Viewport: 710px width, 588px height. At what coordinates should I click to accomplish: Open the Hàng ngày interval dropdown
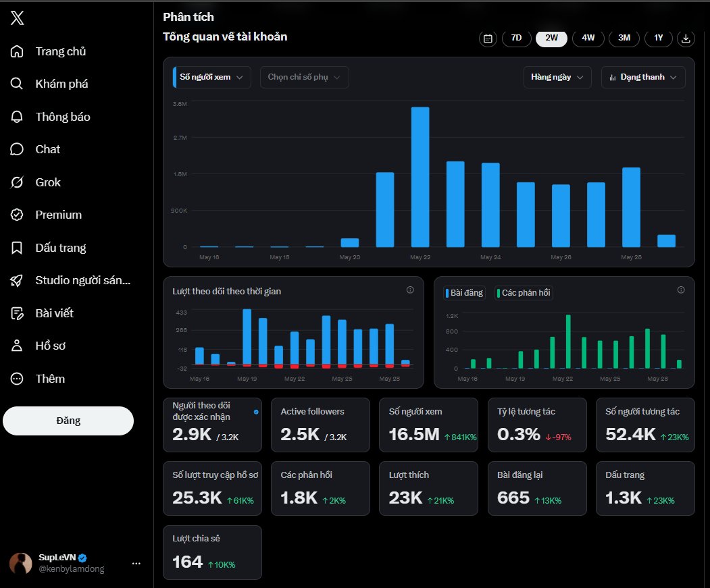click(557, 78)
